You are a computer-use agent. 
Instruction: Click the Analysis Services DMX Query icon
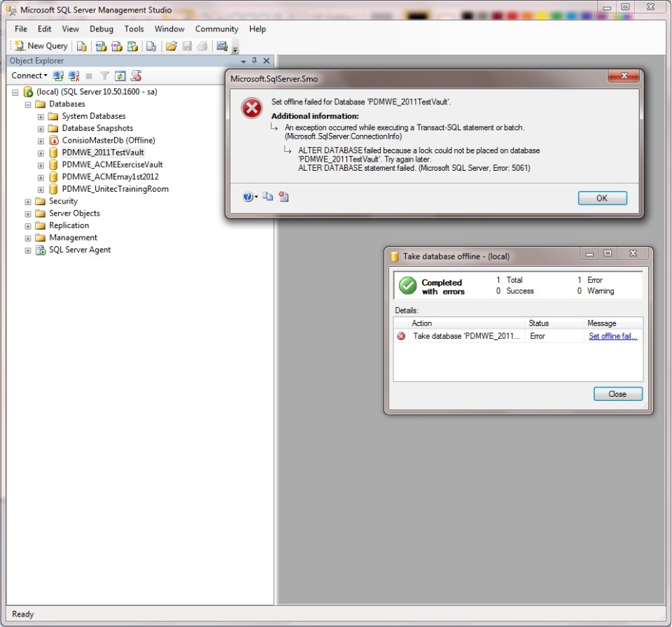tap(117, 46)
